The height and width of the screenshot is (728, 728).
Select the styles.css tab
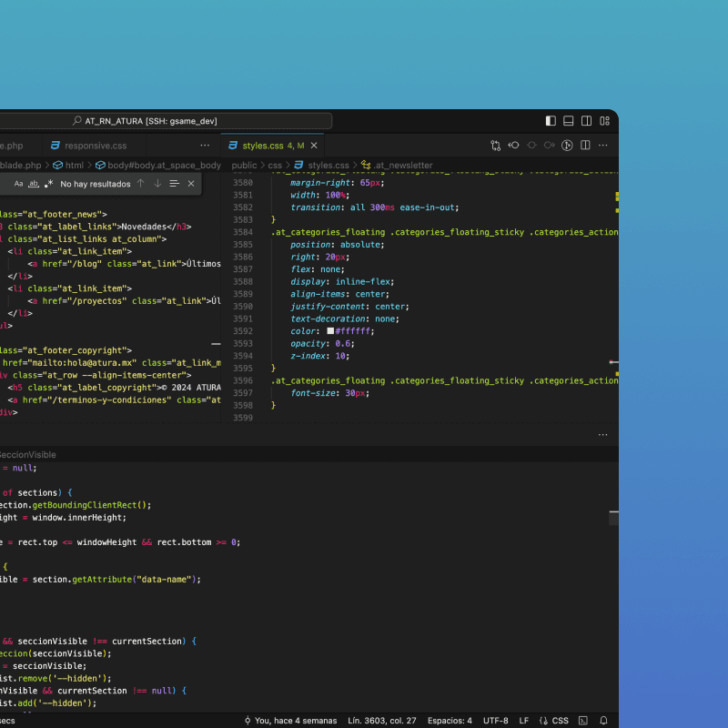tap(272, 146)
